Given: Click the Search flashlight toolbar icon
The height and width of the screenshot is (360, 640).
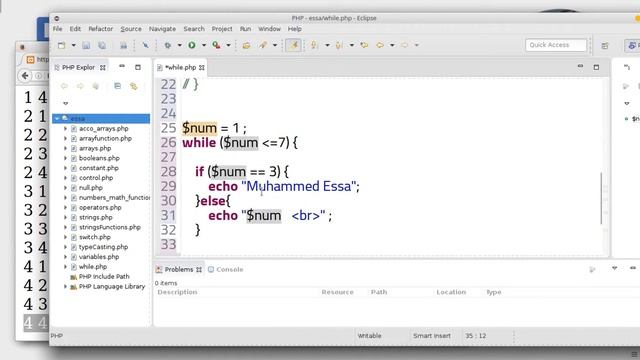Looking at the screenshot, I should pos(263,45).
